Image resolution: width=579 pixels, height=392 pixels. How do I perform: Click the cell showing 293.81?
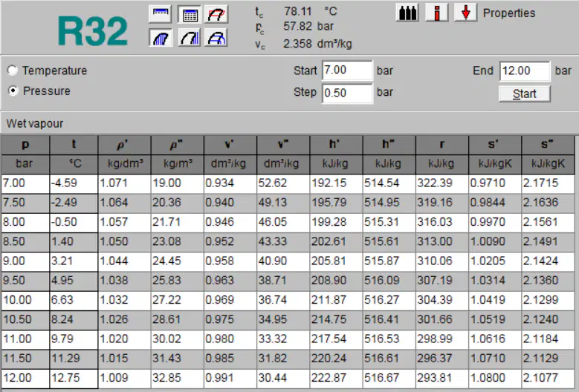click(442, 379)
